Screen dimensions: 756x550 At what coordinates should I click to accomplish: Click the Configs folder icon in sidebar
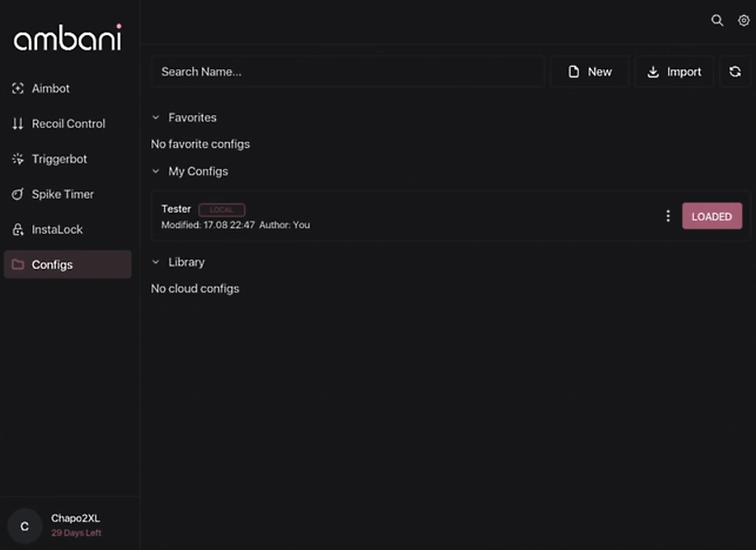pos(18,265)
